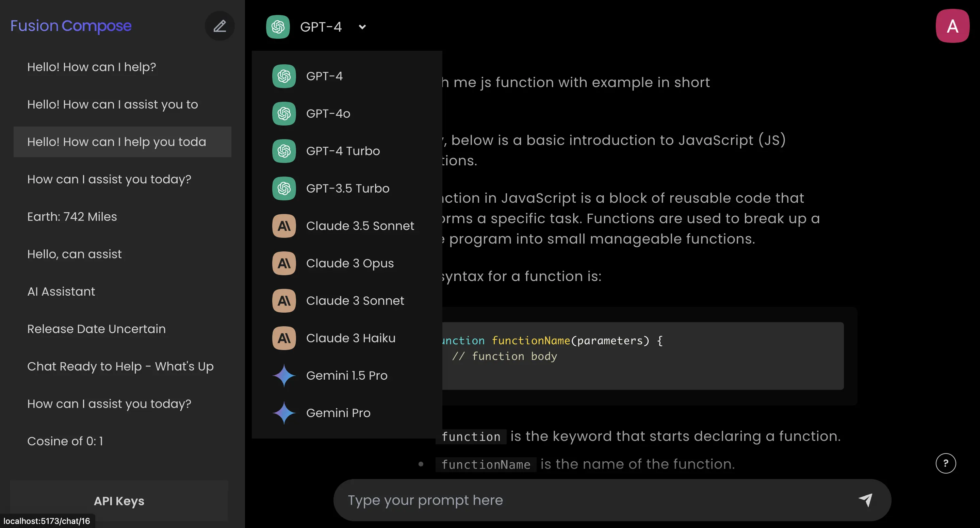Choose GPT-3.5 Turbo model
Image resolution: width=980 pixels, height=528 pixels.
pos(347,188)
